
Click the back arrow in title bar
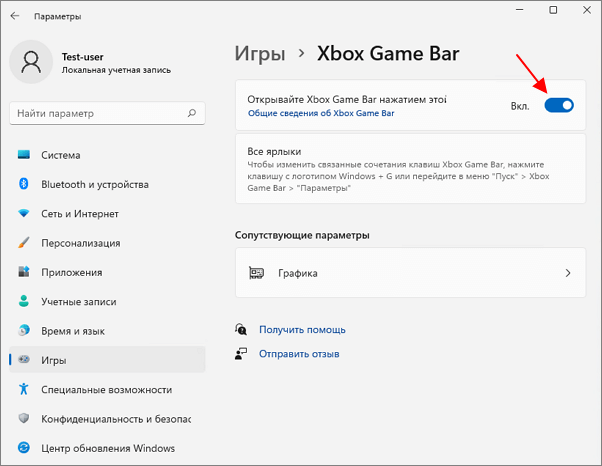[15, 16]
